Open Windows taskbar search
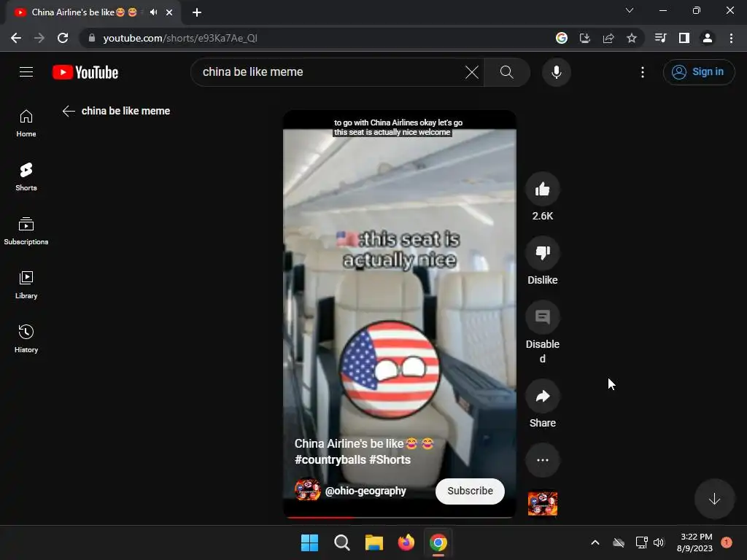Screen dimensions: 747x560 click(342, 542)
